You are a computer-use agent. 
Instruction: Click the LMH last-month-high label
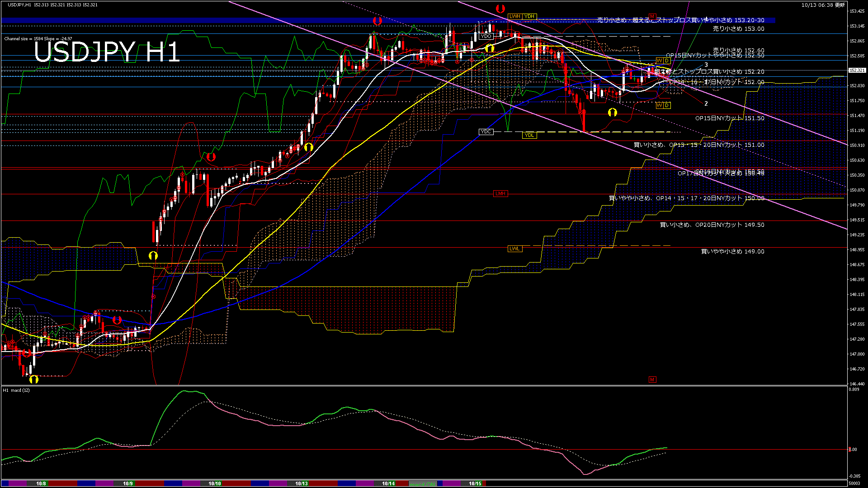pyautogui.click(x=500, y=193)
